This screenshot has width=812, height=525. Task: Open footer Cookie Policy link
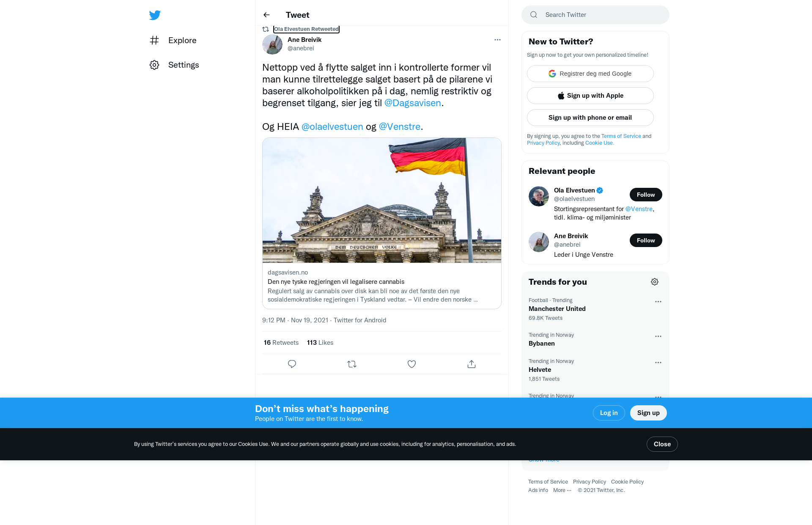point(627,482)
